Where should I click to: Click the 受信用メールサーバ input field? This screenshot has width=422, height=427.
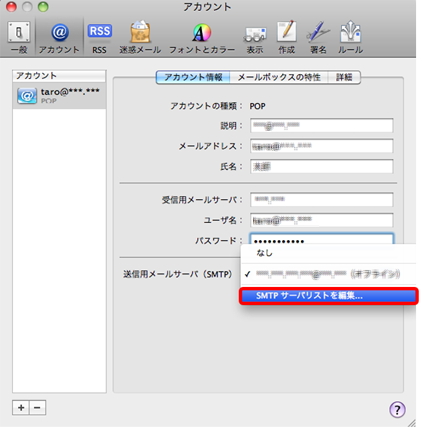click(322, 200)
